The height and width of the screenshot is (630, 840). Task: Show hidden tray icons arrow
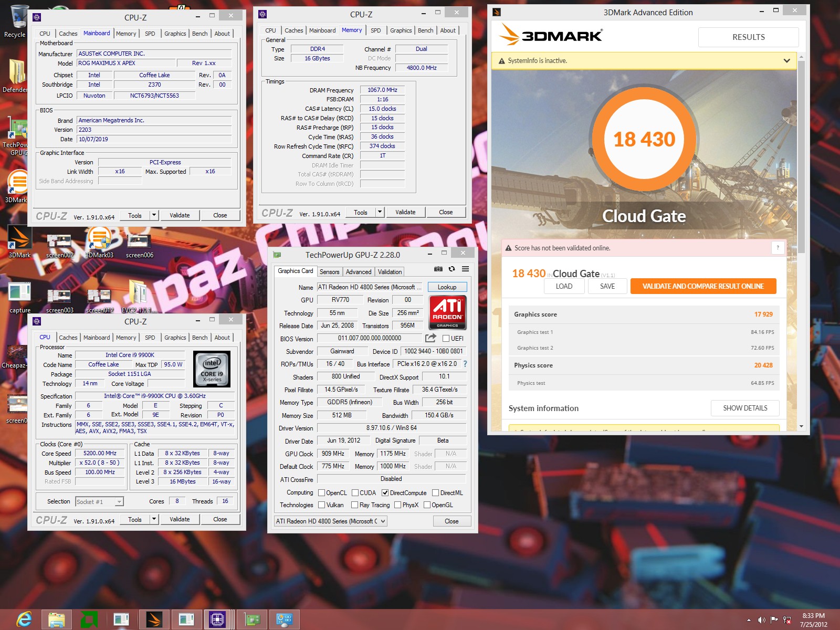749,620
